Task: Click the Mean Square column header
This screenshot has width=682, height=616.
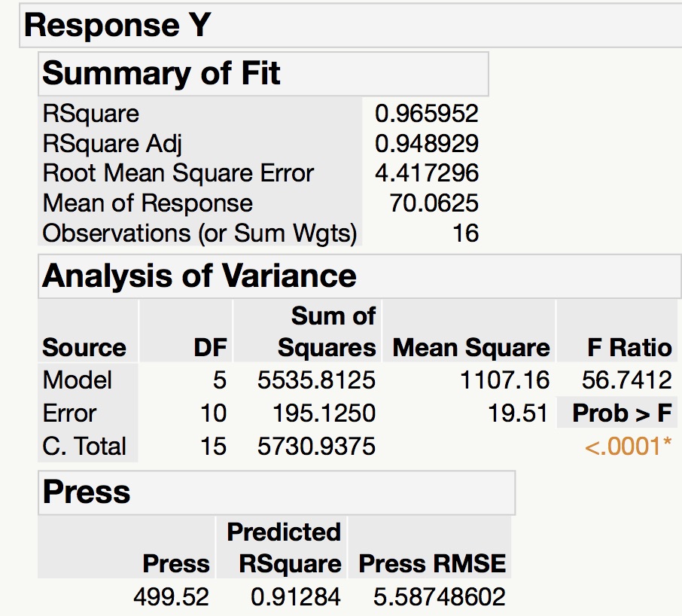Action: pyautogui.click(x=468, y=348)
